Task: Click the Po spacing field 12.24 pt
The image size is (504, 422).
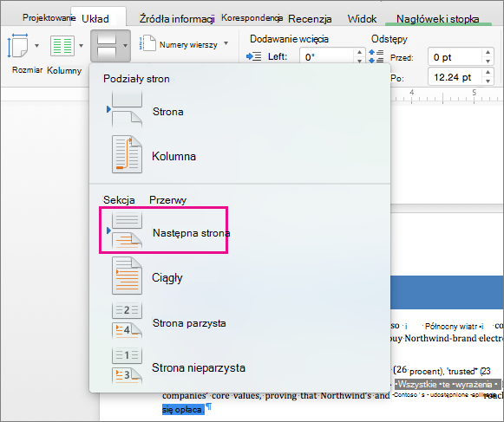Action: [455, 77]
